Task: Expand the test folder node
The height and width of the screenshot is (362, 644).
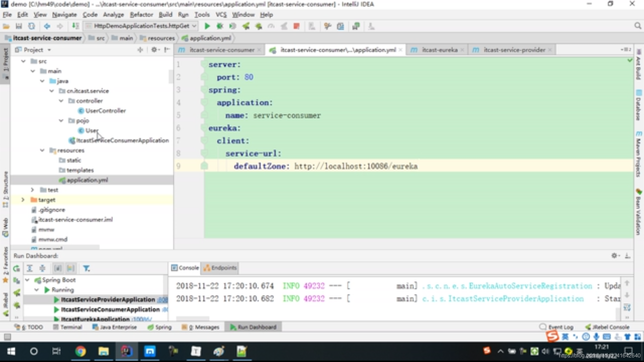Action: click(x=33, y=190)
